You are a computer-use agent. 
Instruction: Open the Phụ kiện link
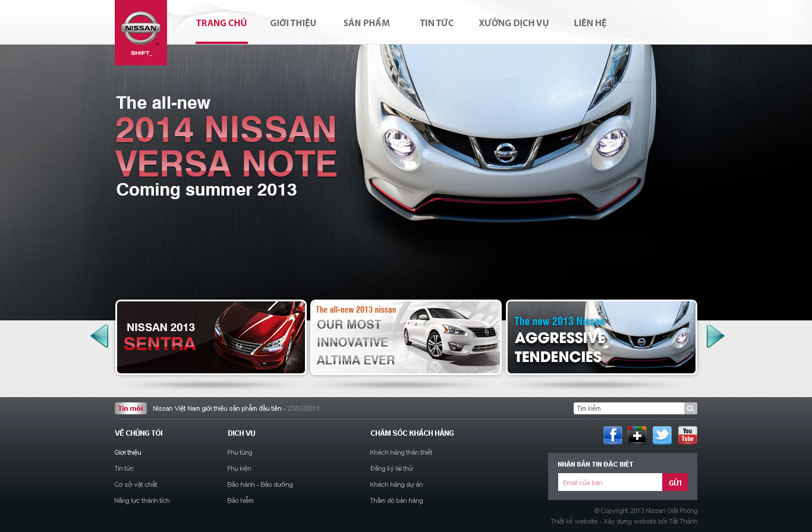tap(239, 468)
